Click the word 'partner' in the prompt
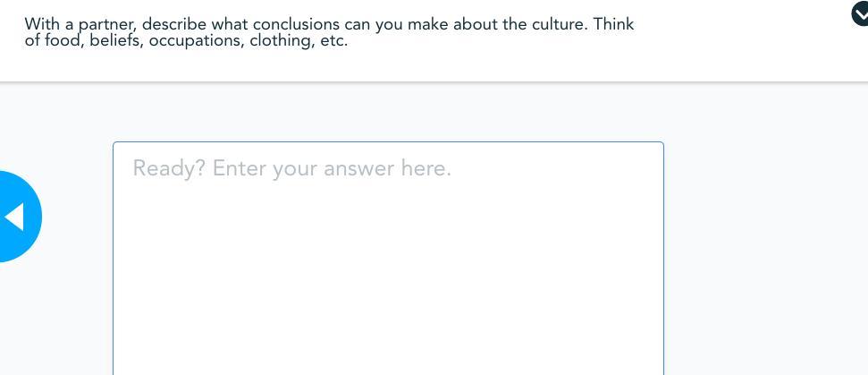868x375 pixels. [106, 24]
